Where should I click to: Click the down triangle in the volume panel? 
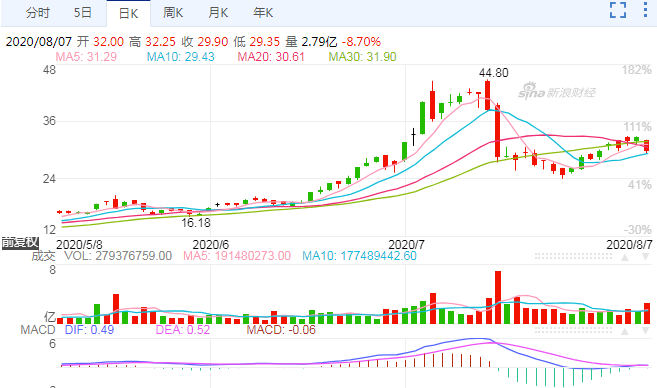click(646, 257)
